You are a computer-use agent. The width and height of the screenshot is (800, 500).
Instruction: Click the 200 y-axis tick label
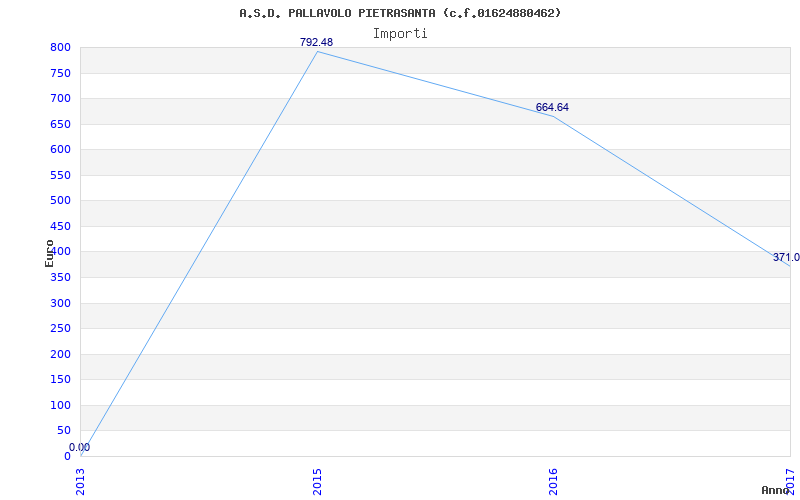point(60,355)
